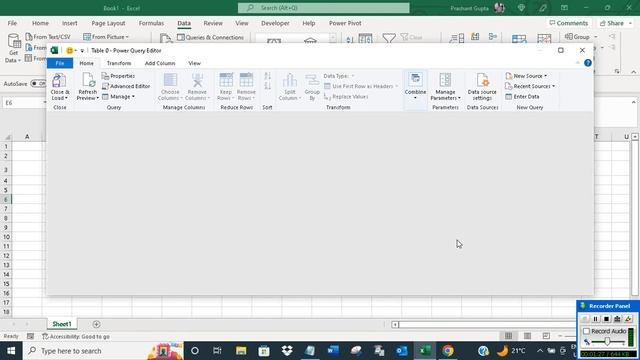Click the Excel search box
The image size is (640, 360).
(x=324, y=8)
